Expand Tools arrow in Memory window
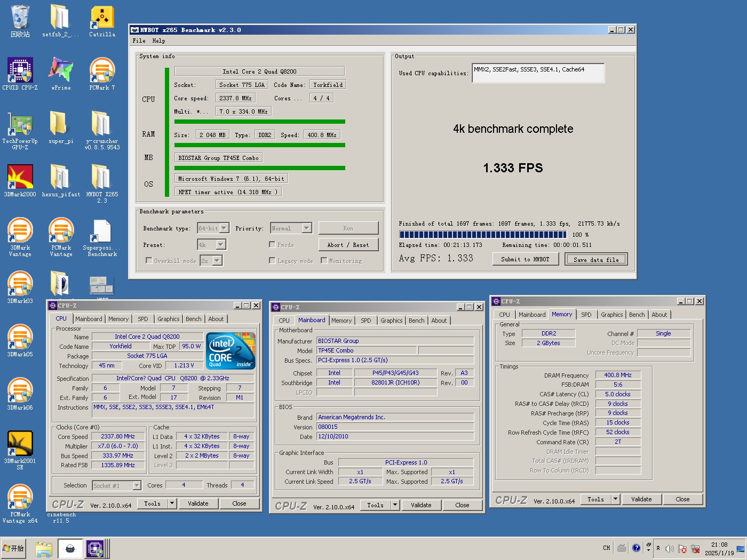This screenshot has height=560, width=747. 615,499
